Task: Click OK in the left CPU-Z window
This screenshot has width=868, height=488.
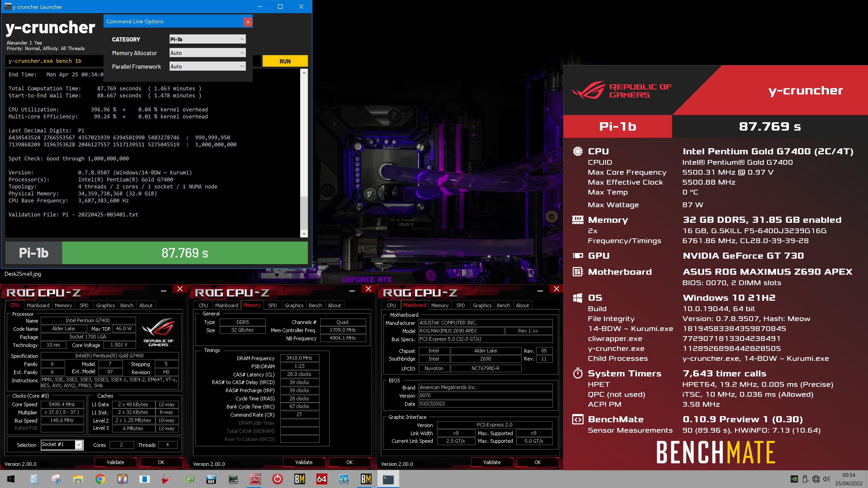Action: [161, 462]
